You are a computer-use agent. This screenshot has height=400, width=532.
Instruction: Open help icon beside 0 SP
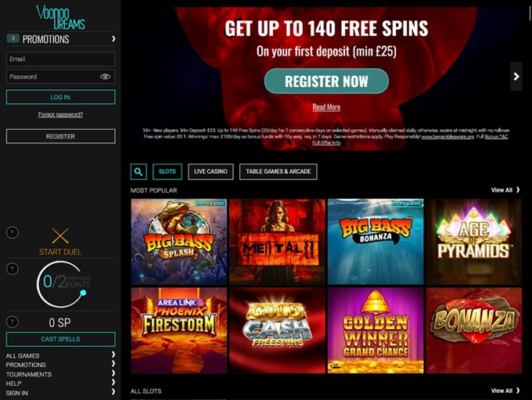13,322
